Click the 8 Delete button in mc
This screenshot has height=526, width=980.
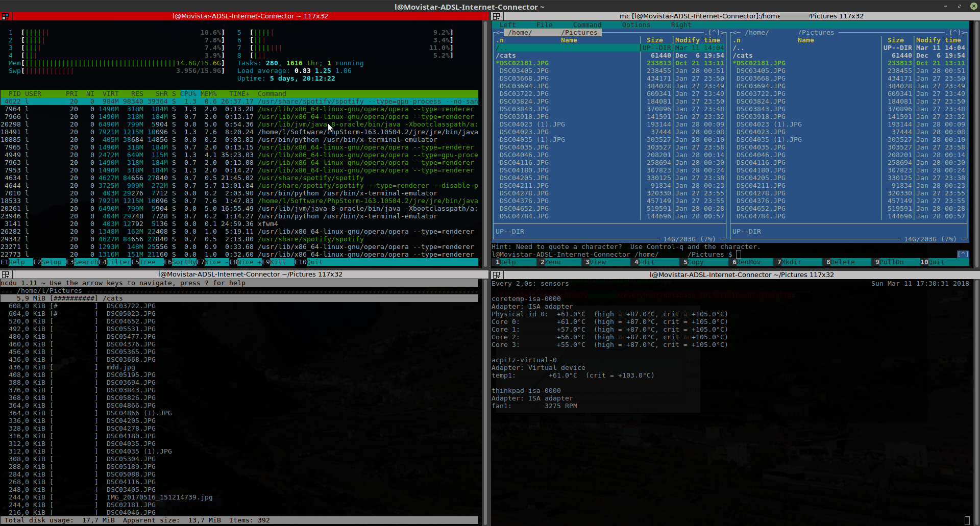tap(847, 262)
